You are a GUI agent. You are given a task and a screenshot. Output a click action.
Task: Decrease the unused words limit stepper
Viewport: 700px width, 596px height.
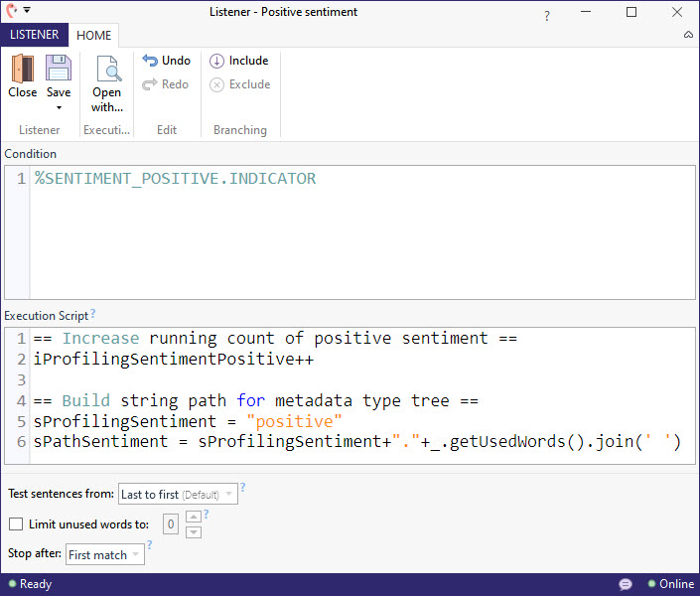[x=194, y=531]
